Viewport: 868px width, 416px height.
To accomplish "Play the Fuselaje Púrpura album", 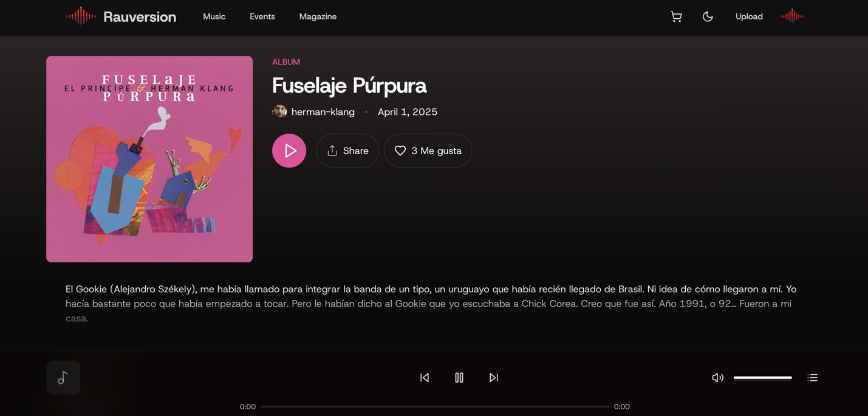I will [x=289, y=151].
